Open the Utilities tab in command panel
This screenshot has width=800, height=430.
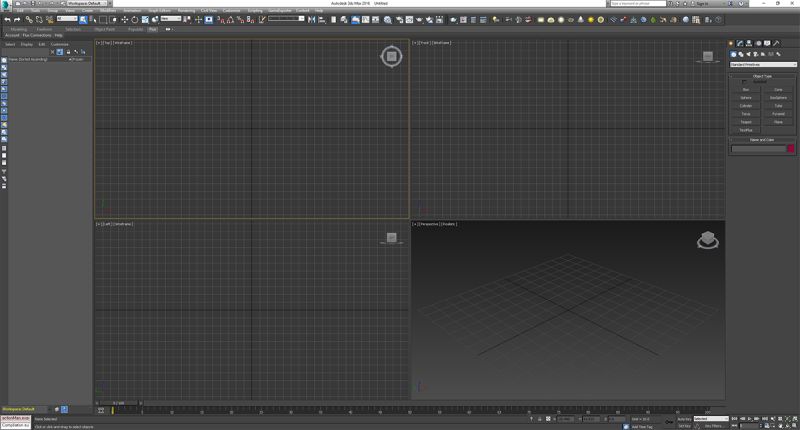click(776, 43)
